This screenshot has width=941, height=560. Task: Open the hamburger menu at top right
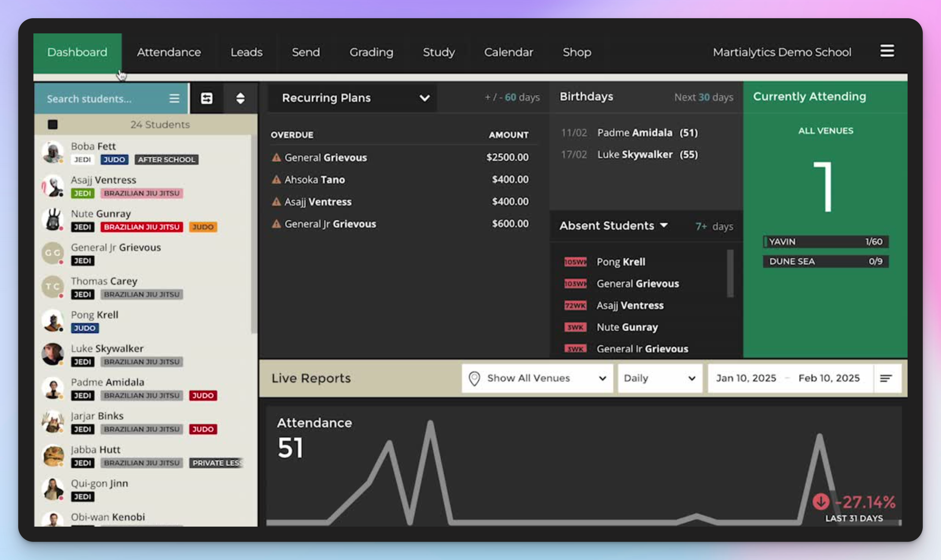pos(887,51)
